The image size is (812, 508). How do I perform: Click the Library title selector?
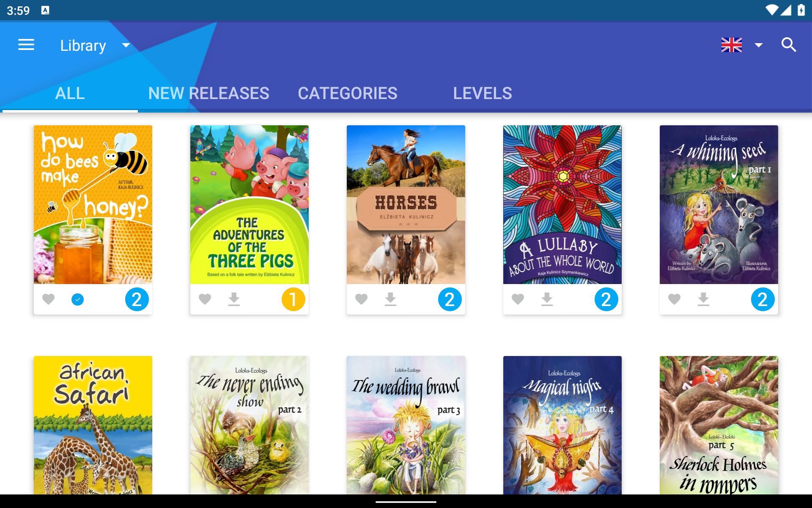click(83, 45)
